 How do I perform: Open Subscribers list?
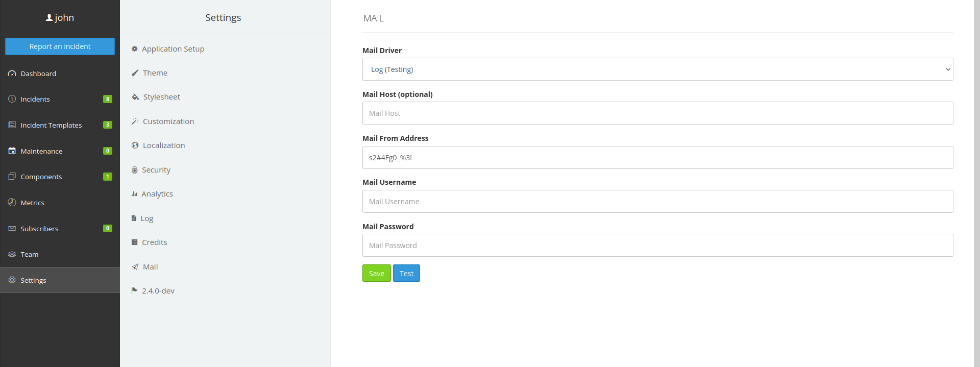60,229
